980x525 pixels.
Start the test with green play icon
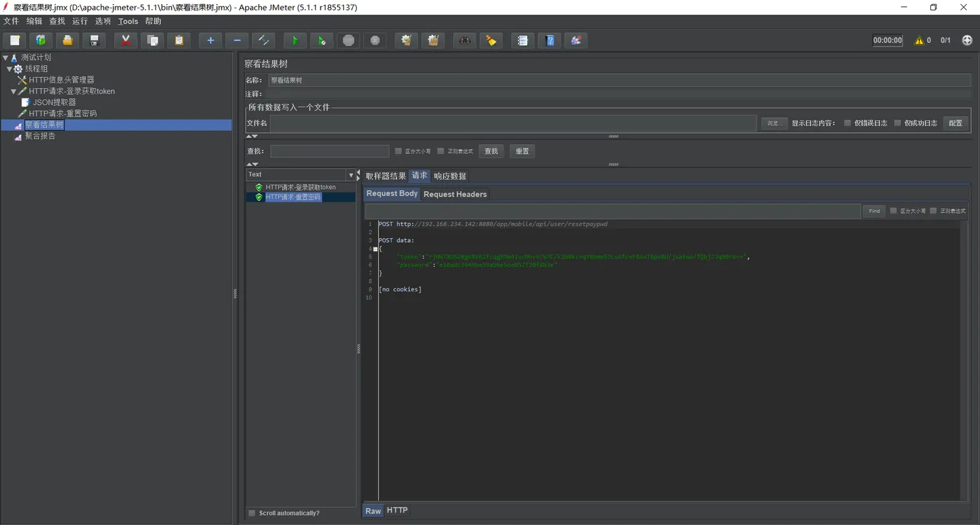pos(295,40)
